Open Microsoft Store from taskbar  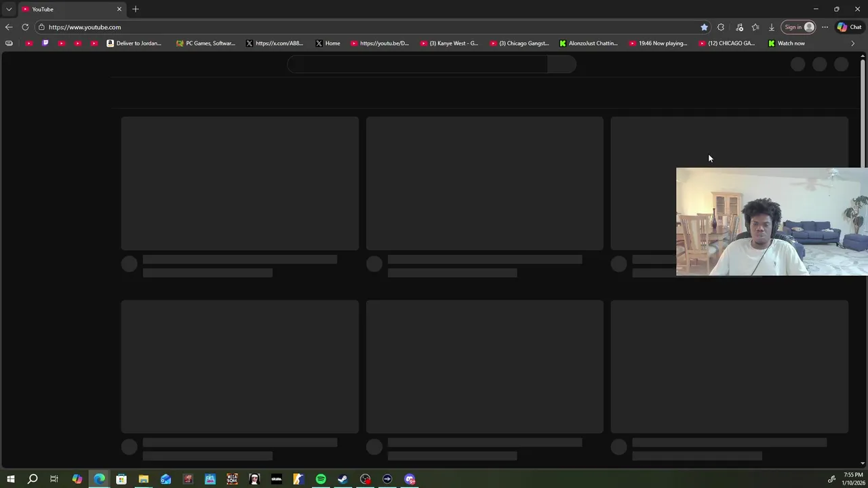(121, 479)
